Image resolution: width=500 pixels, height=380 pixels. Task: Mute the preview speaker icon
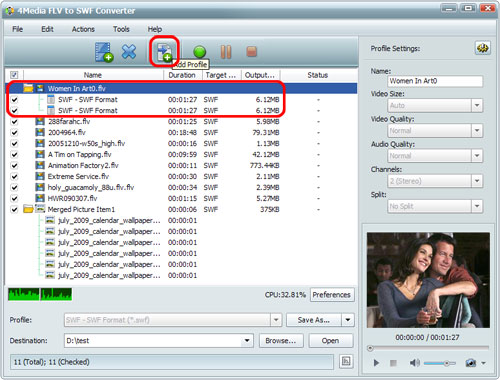coord(414,363)
